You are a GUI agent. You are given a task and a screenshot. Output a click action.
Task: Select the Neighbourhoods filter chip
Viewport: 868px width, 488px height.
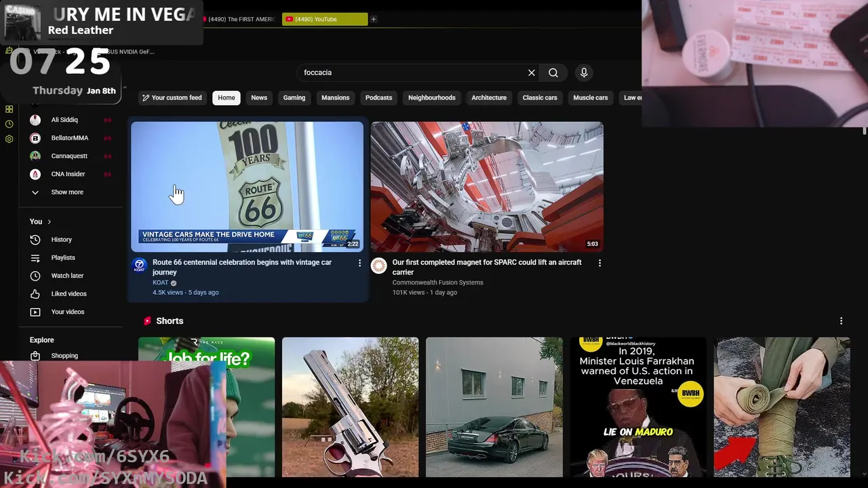coord(432,98)
